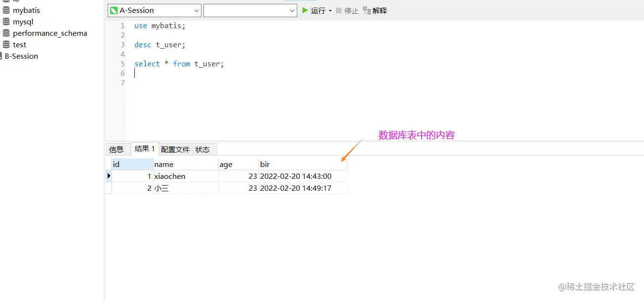Image resolution: width=644 pixels, height=301 pixels.
Task: Switch to the 结果 1 tab
Action: pos(145,148)
